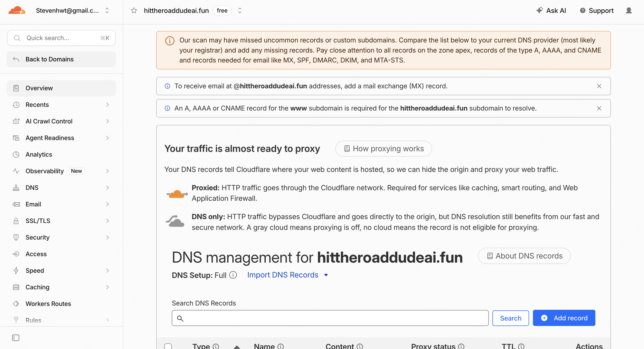Open Rules in sidebar

click(x=61, y=320)
